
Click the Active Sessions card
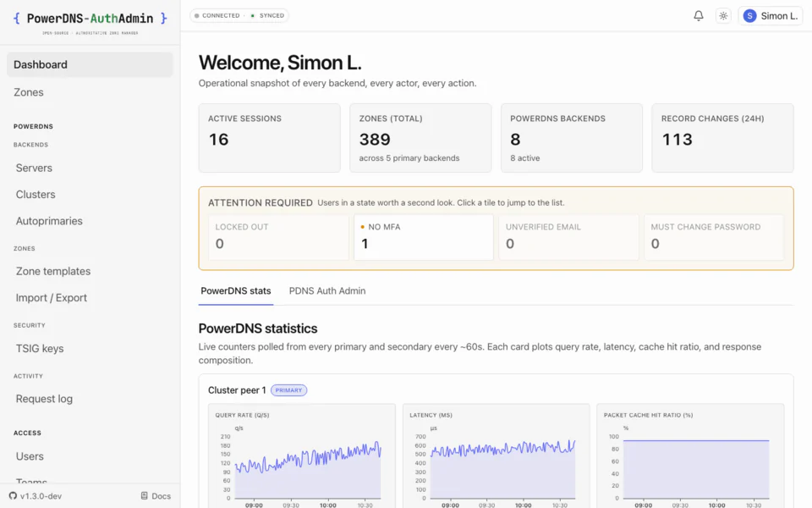269,138
